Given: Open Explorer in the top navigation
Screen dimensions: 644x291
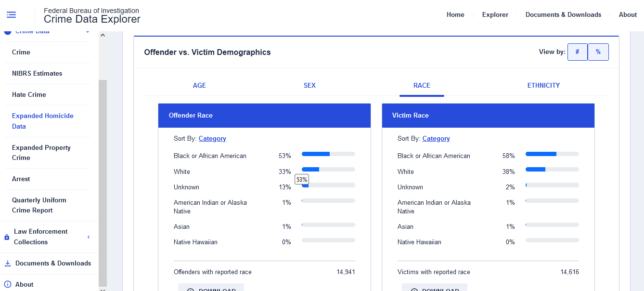Looking at the screenshot, I should tap(495, 15).
